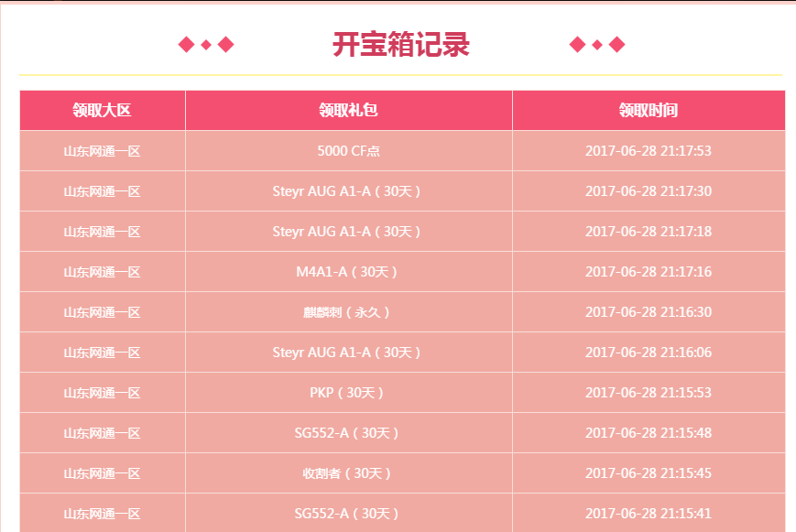Click the timestamp 2017-06-28 21:16:06
Image resolution: width=796 pixels, height=532 pixels.
[x=649, y=353]
